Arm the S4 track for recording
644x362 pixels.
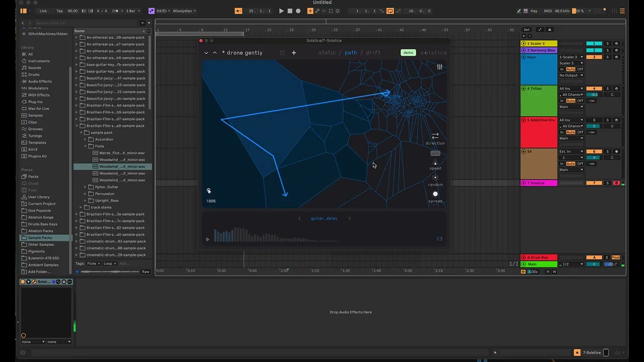[x=616, y=151]
